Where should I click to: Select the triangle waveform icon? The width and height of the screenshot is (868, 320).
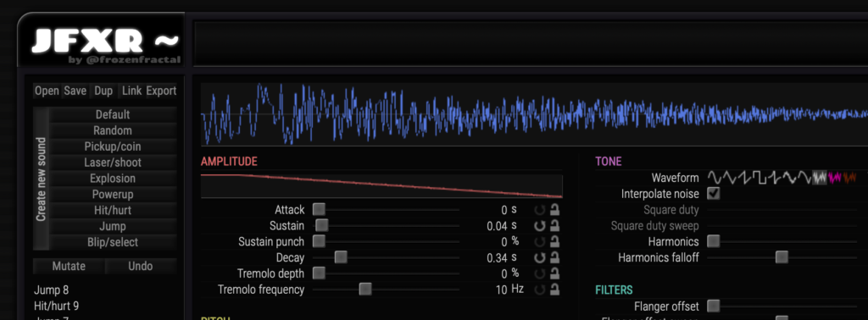click(x=730, y=178)
